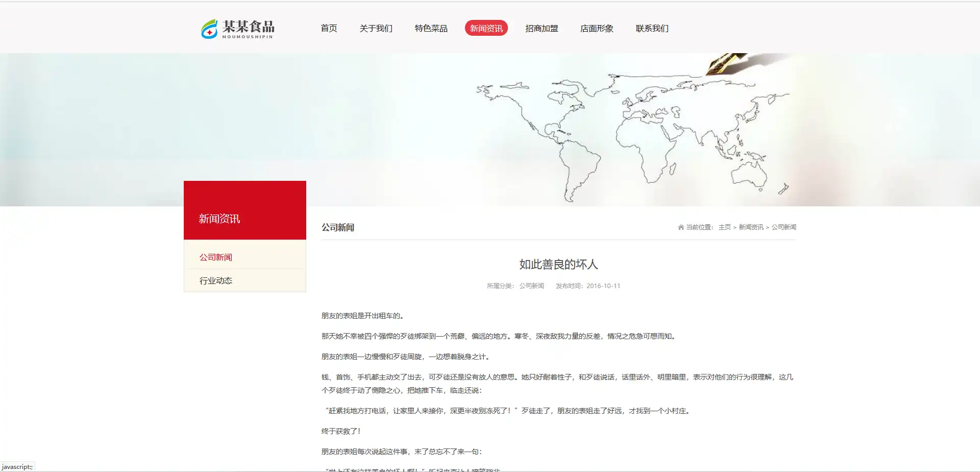Open 招商加盟 from the top navigation
980x472 pixels.
click(542, 28)
